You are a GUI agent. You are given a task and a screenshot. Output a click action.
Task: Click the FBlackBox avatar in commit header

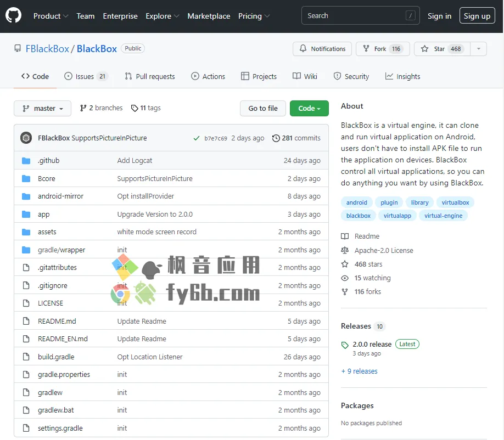point(26,138)
